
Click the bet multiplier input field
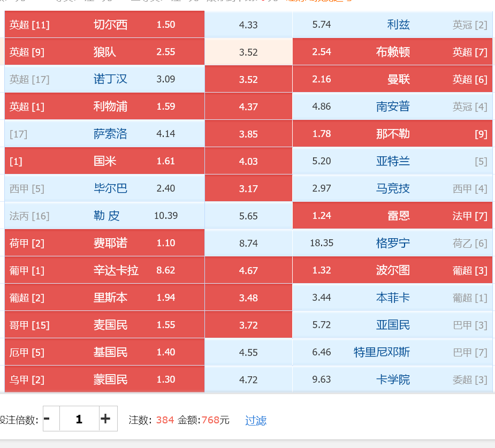tap(79, 419)
